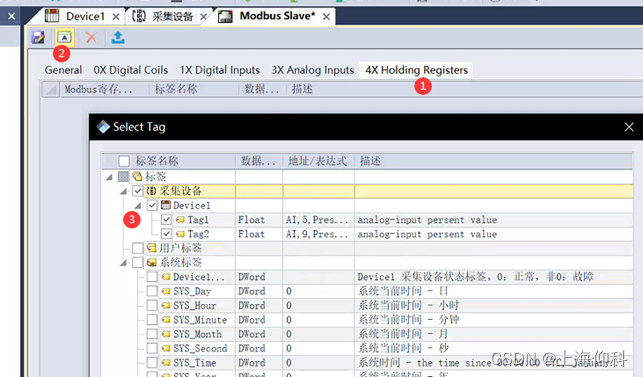Collapse the 系统标签 tree node

(123, 263)
